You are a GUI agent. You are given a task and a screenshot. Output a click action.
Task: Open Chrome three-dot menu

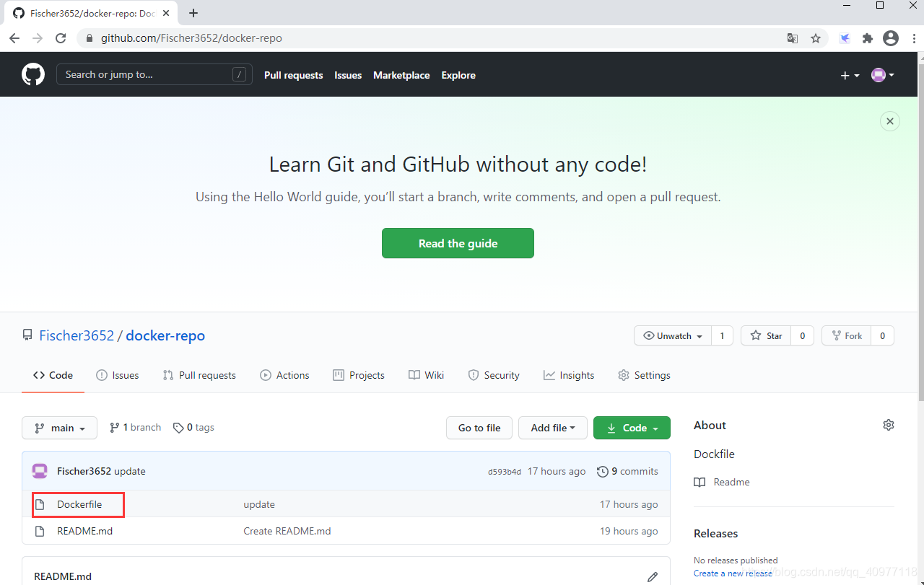913,38
